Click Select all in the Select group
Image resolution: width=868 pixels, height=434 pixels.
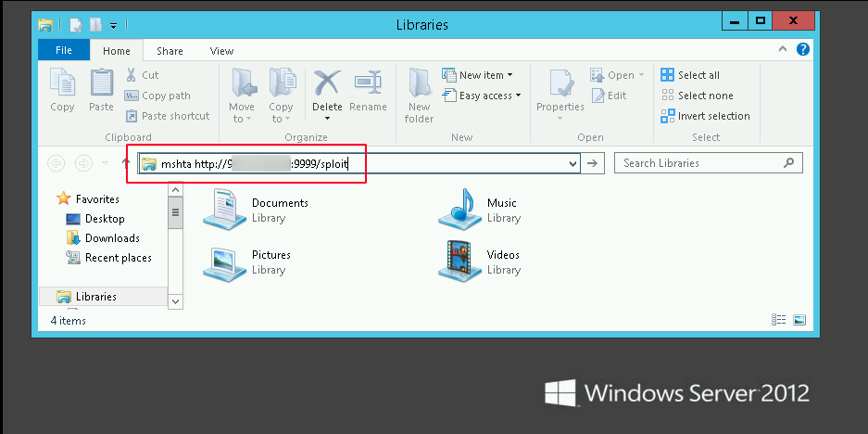[690, 75]
